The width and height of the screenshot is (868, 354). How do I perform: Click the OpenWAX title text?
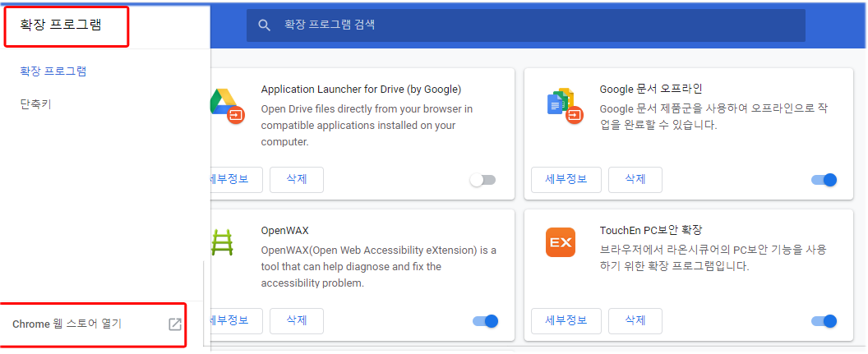click(x=284, y=231)
